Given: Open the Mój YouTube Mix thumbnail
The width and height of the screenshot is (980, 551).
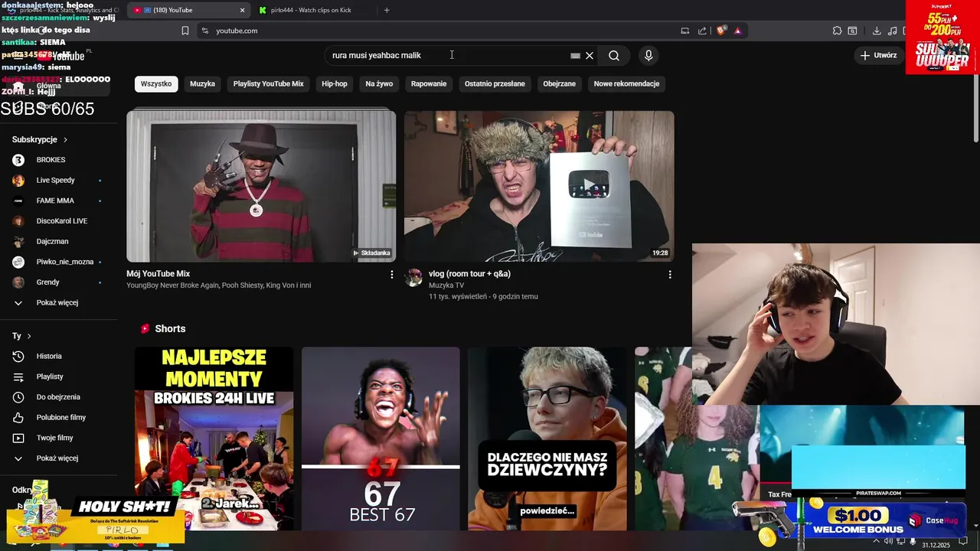Looking at the screenshot, I should (261, 186).
